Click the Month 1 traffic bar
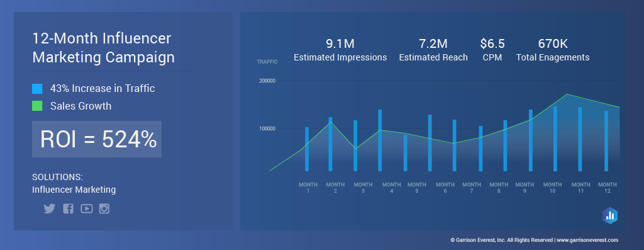The width and height of the screenshot is (644, 250). coord(307,149)
